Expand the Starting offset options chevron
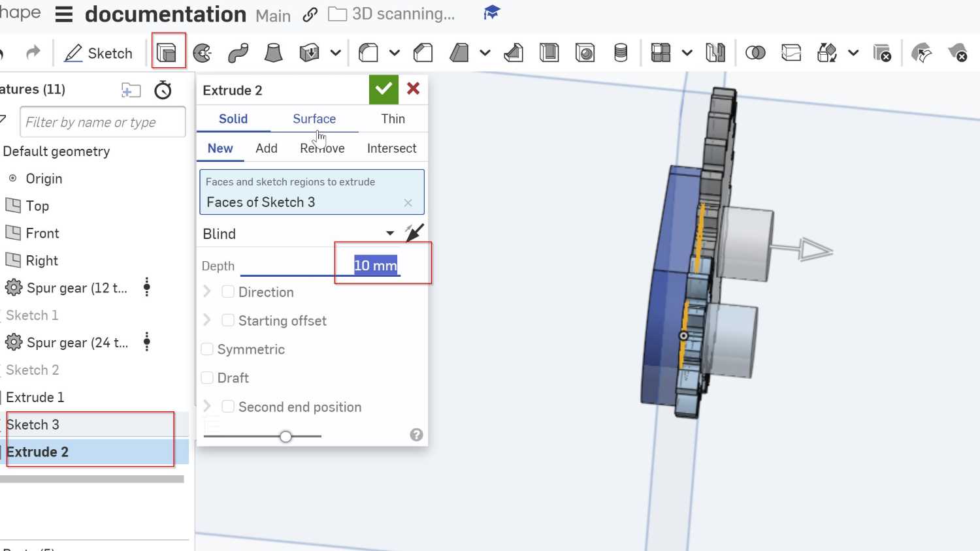Viewport: 980px width, 551px height. [x=207, y=319]
